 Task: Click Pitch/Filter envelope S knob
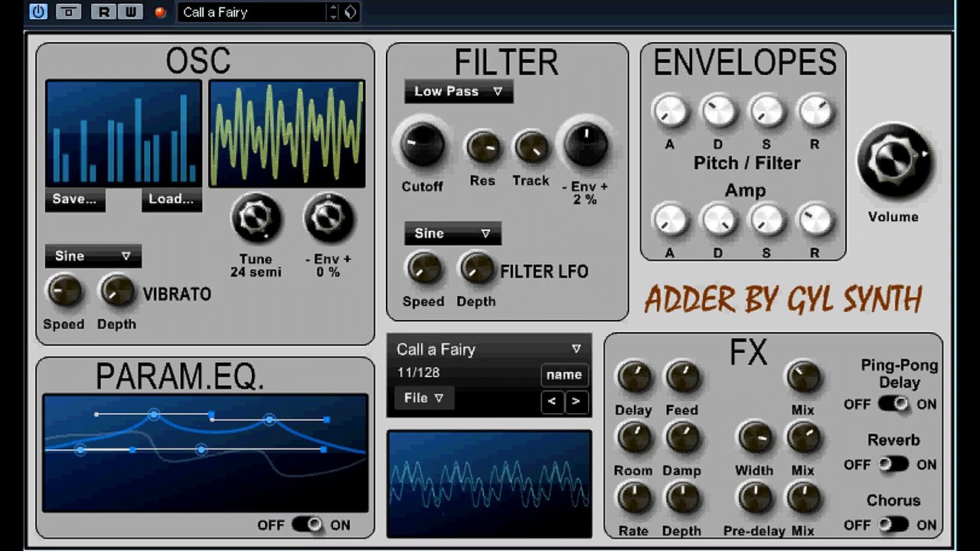[766, 112]
